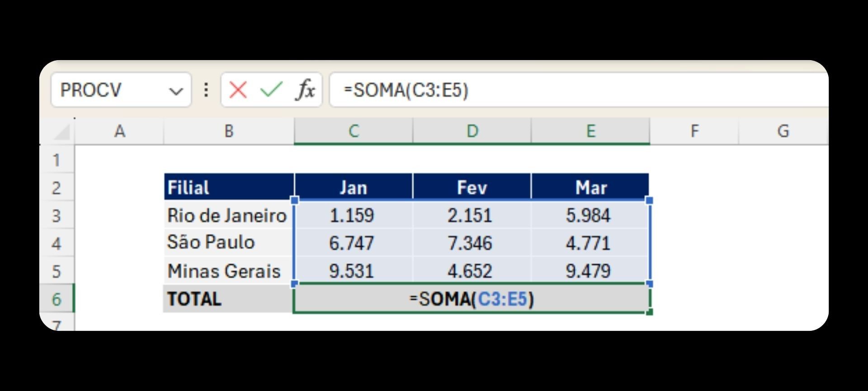This screenshot has height=391, width=868.
Task: Click the three-dot formula bar handle
Action: [x=206, y=90]
